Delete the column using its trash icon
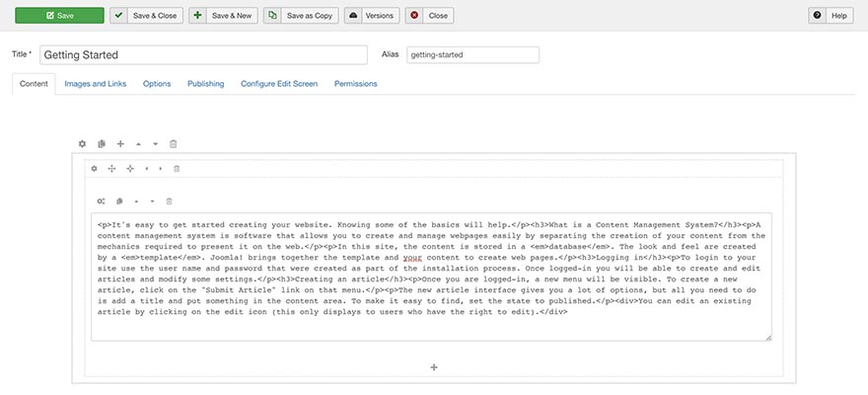 177,169
